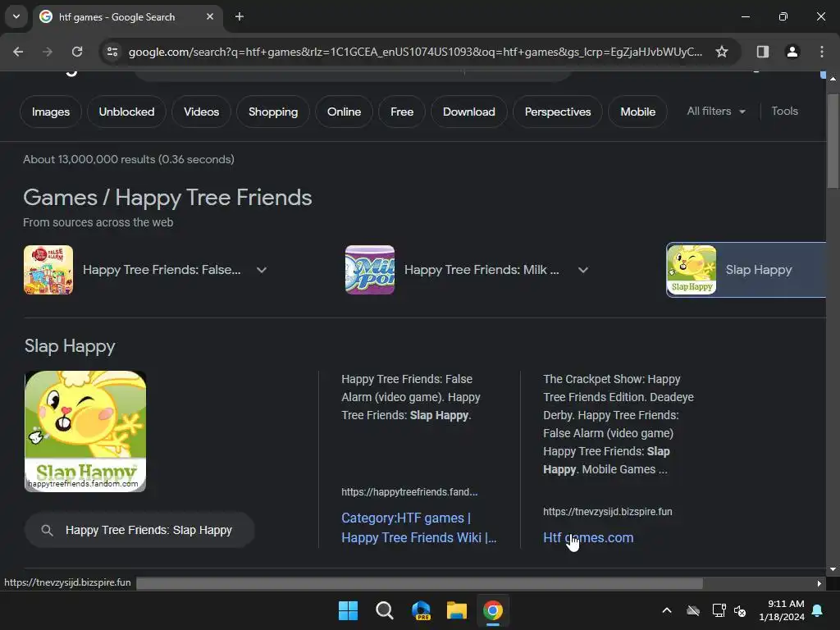
Task: Open the Windows Start menu
Action: point(348,610)
